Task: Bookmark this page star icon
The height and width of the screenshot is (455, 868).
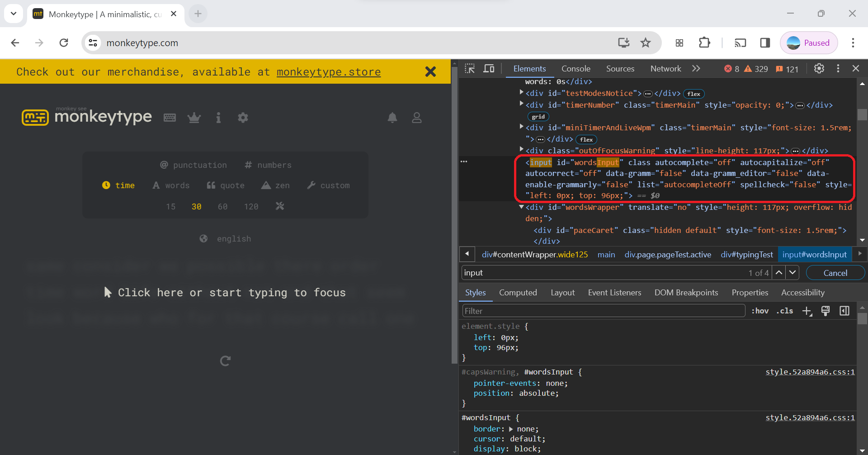Action: [x=646, y=43]
